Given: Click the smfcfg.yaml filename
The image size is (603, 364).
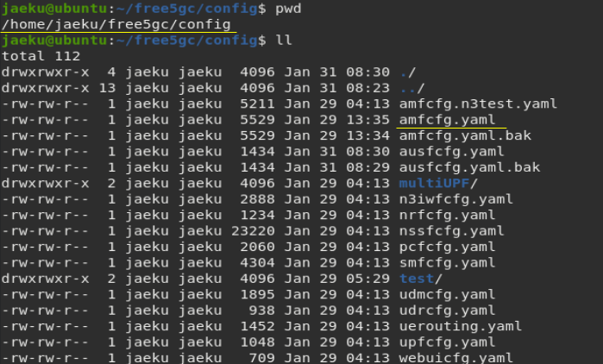Looking at the screenshot, I should 447,263.
